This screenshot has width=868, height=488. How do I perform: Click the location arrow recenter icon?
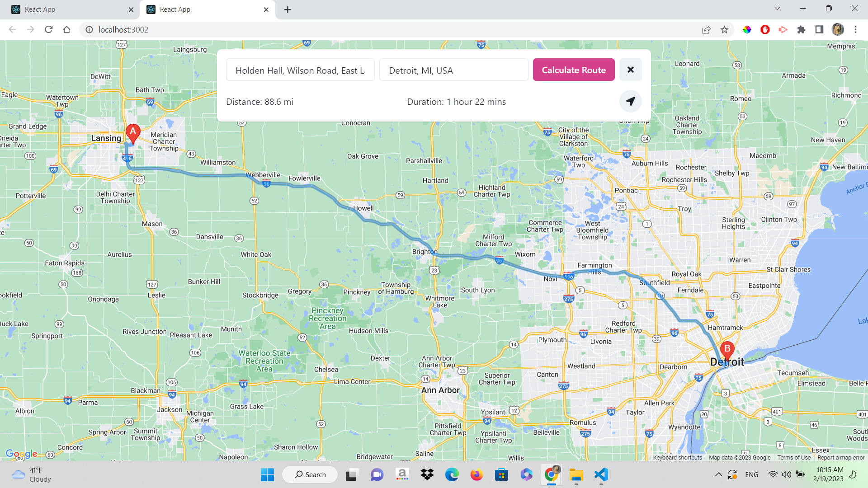(x=630, y=101)
